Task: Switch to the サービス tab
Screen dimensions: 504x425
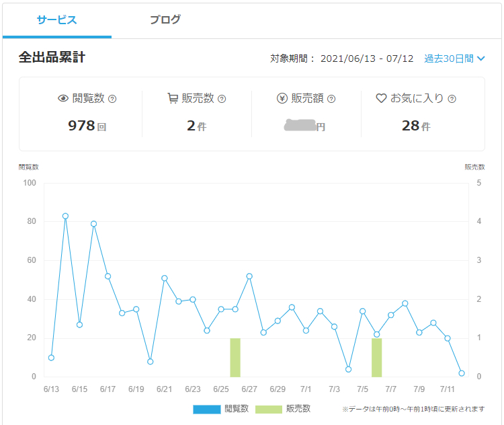Action: [57, 20]
